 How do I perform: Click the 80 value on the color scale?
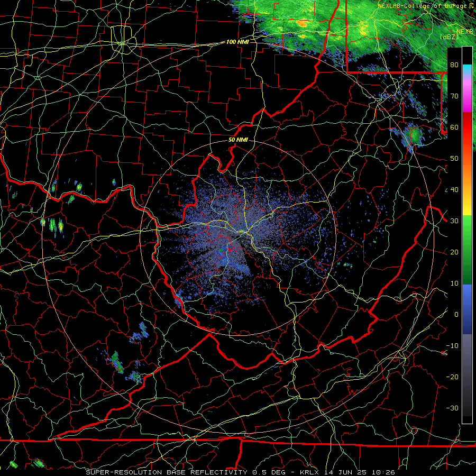coord(454,65)
